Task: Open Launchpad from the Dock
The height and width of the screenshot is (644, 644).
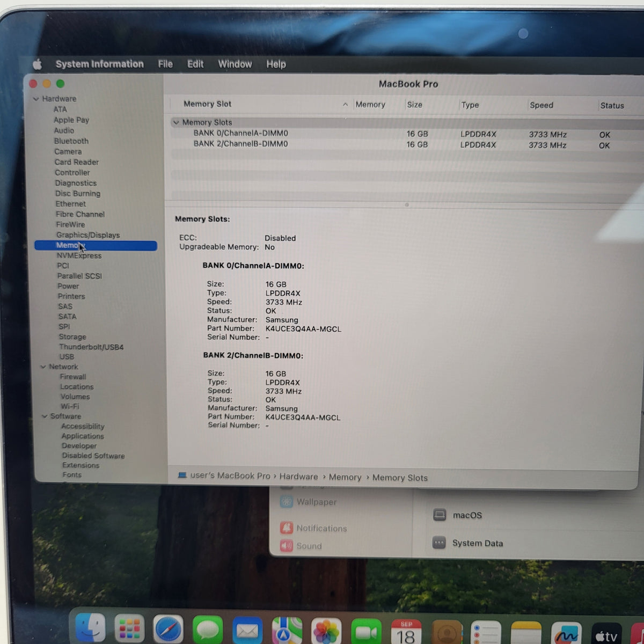Action: [x=129, y=629]
